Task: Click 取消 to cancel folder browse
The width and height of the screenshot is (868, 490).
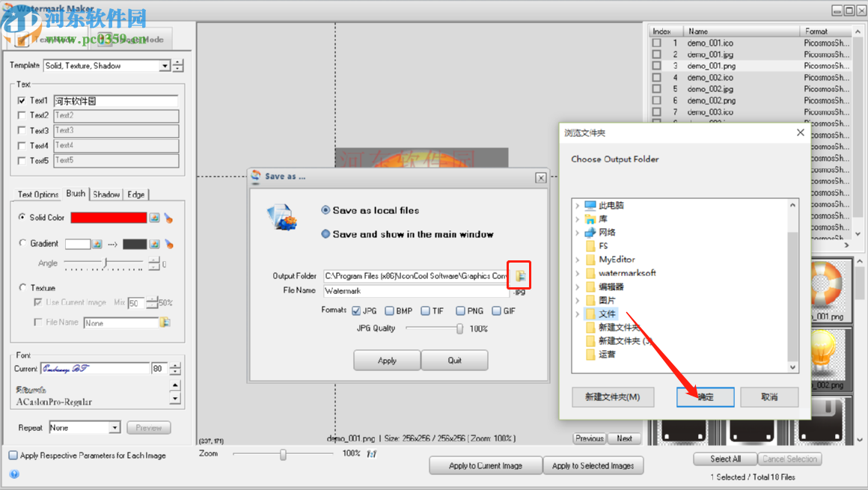Action: click(x=769, y=397)
